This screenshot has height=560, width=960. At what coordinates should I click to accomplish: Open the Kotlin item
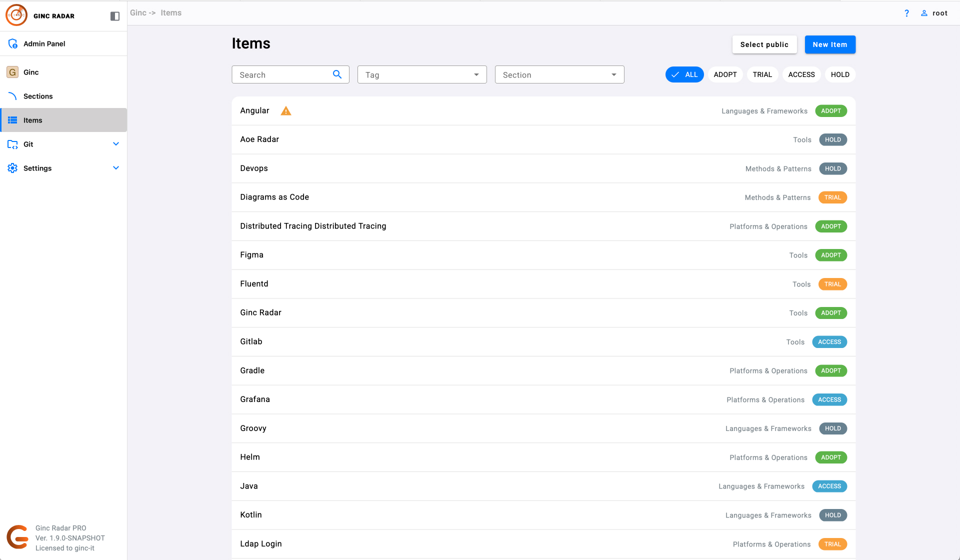[543, 515]
